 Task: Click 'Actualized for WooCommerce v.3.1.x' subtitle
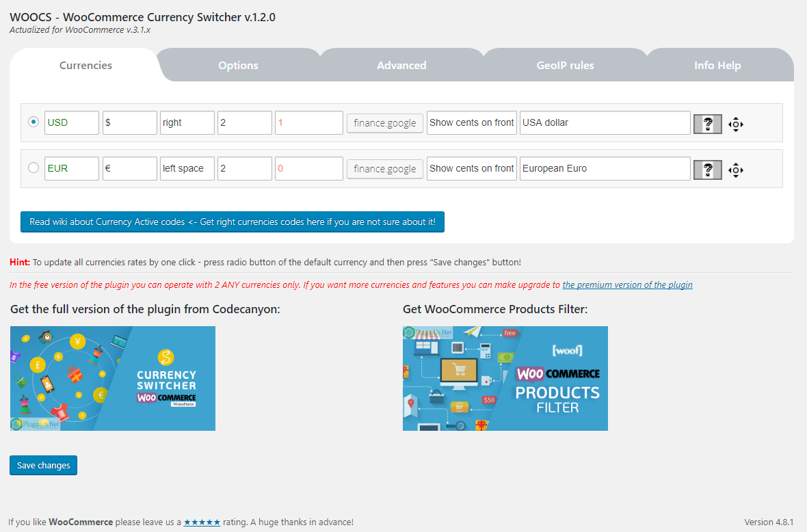(x=80, y=30)
